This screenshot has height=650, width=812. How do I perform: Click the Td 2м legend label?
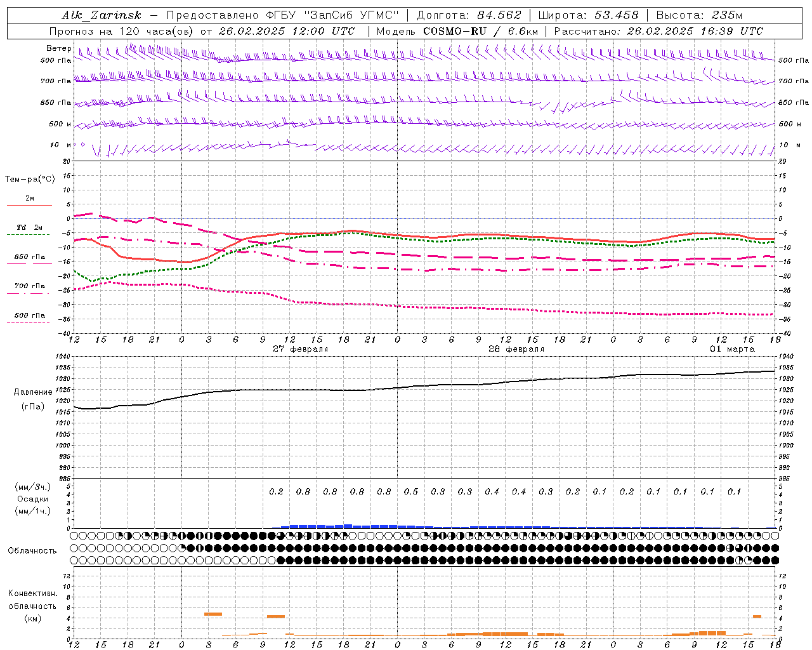pyautogui.click(x=30, y=227)
